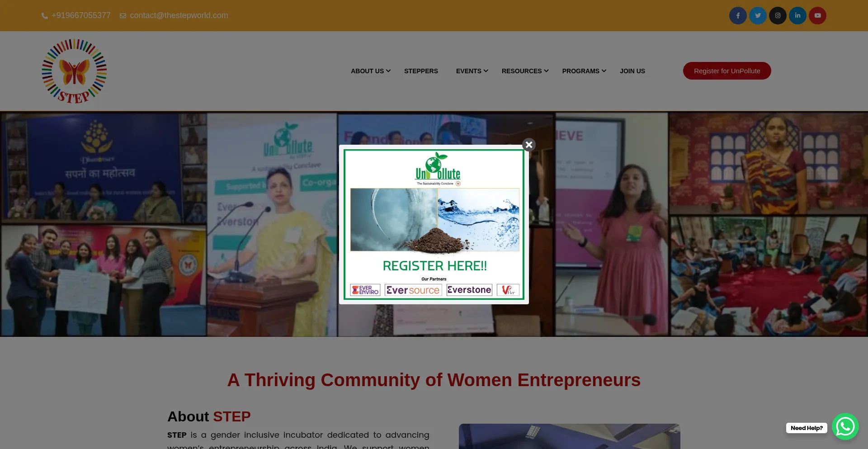Screen dimensions: 868x449
Task: Open the Facebook social icon
Action: 738,15
